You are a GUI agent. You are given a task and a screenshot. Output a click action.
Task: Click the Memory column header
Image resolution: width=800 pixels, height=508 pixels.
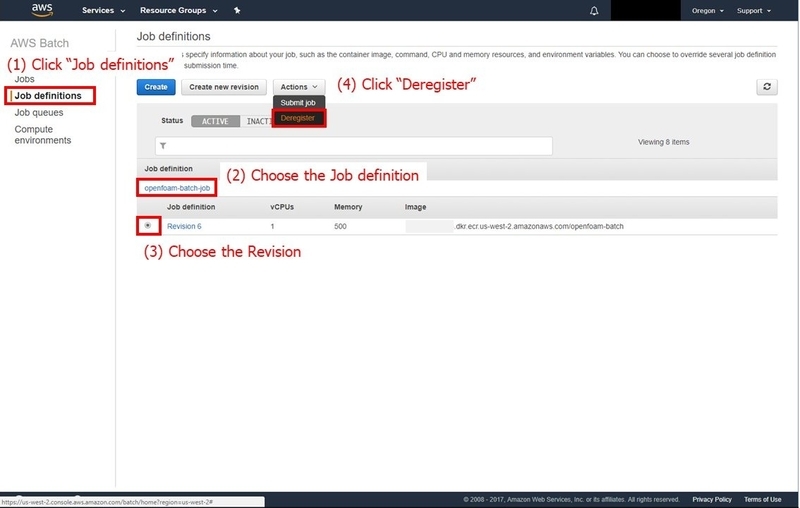[x=348, y=207]
